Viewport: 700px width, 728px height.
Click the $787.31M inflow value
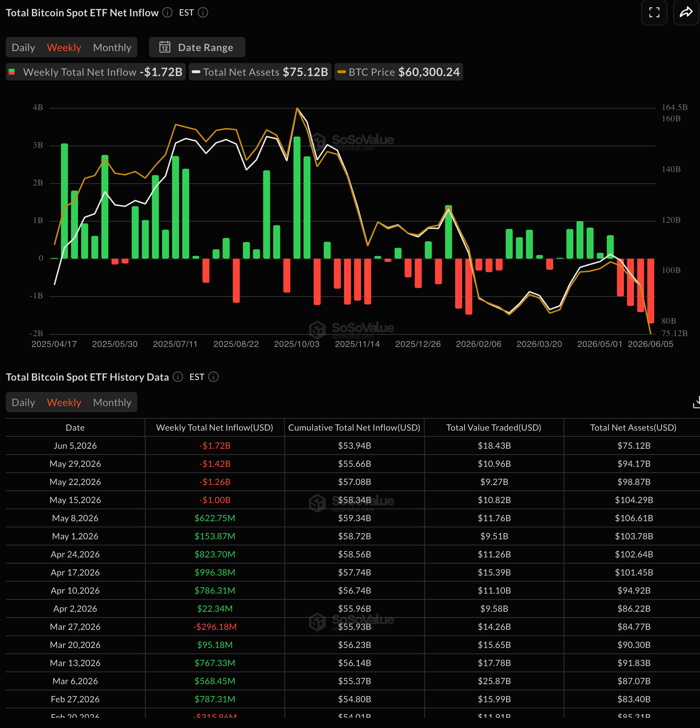click(x=215, y=700)
